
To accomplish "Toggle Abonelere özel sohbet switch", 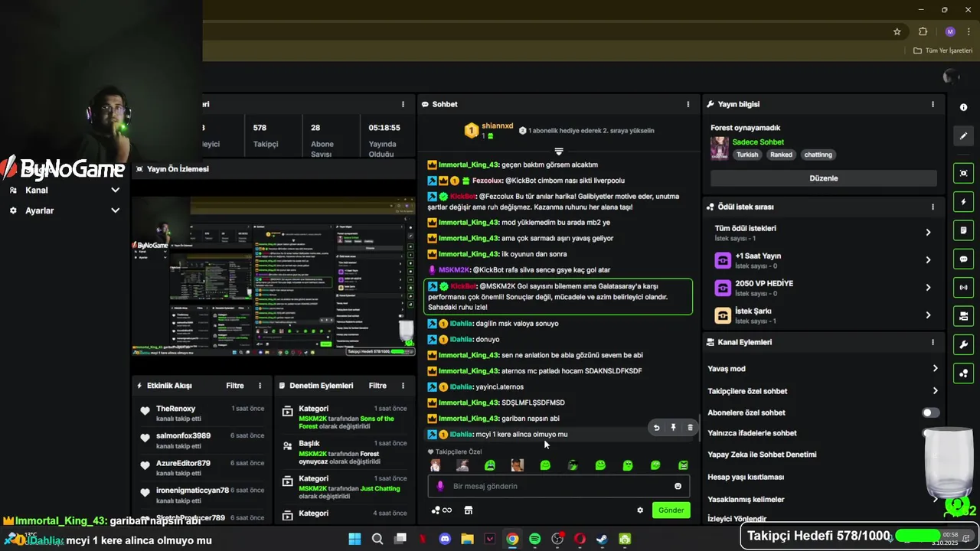I will pos(930,412).
